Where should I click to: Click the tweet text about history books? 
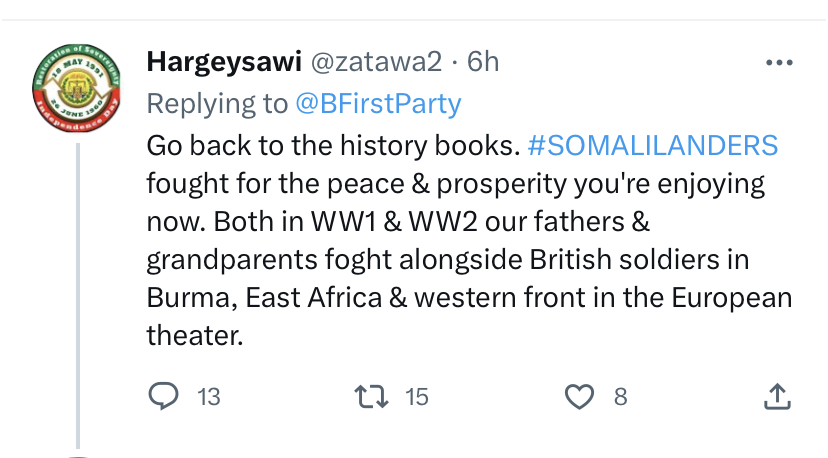click(x=469, y=240)
